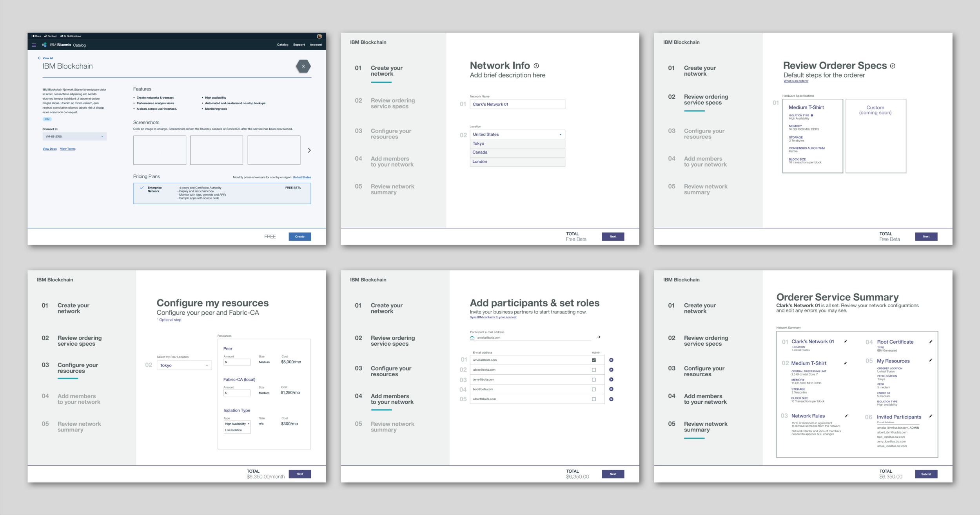Click the United States region link by Pricing Plans
The height and width of the screenshot is (515, 980).
pos(302,177)
